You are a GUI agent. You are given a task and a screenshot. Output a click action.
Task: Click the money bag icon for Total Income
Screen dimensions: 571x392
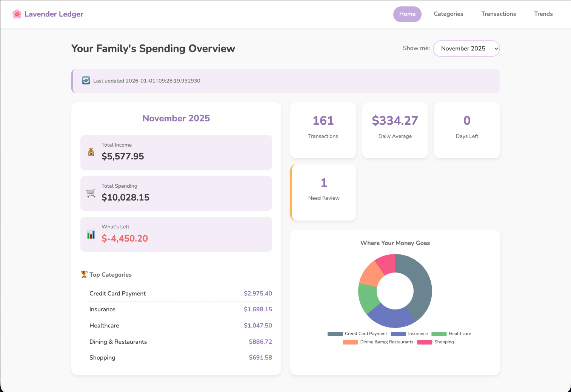91,152
